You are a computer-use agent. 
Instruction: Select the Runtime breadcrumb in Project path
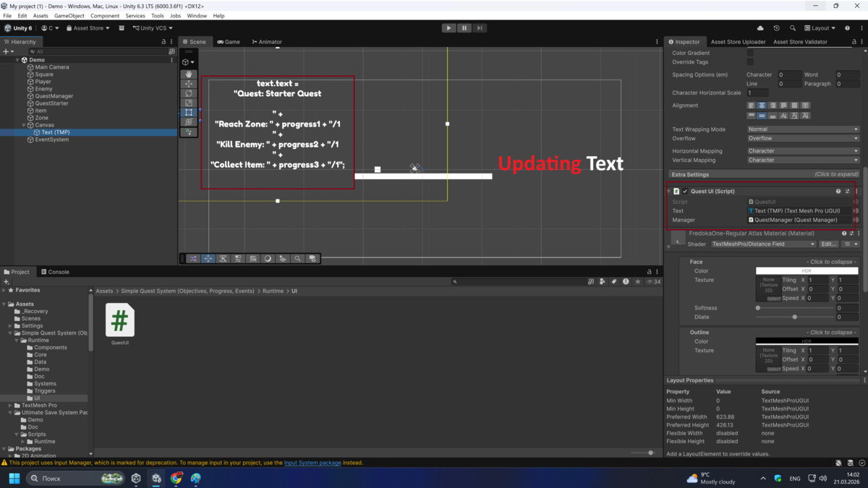pyautogui.click(x=273, y=291)
